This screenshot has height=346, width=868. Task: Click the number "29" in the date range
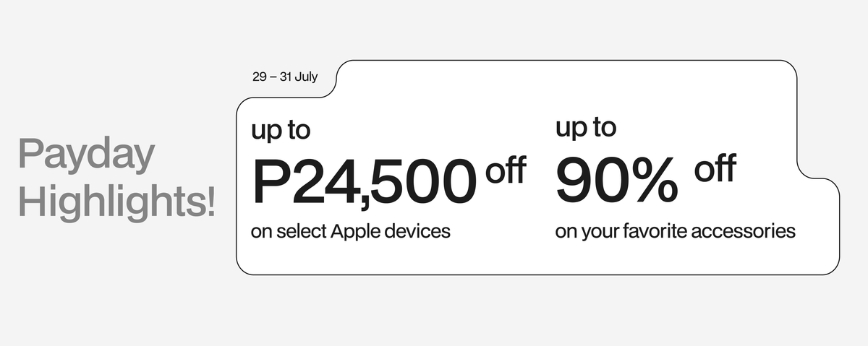click(x=260, y=77)
